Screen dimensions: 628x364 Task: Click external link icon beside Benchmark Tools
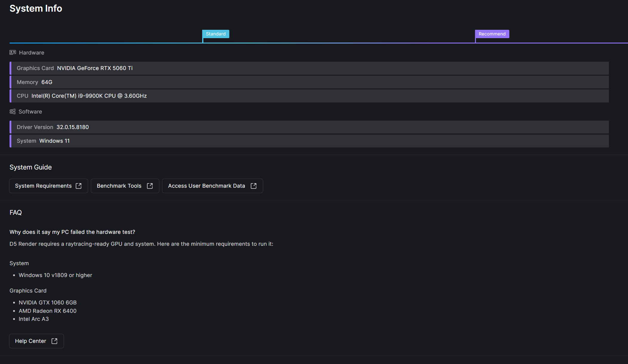tap(150, 186)
